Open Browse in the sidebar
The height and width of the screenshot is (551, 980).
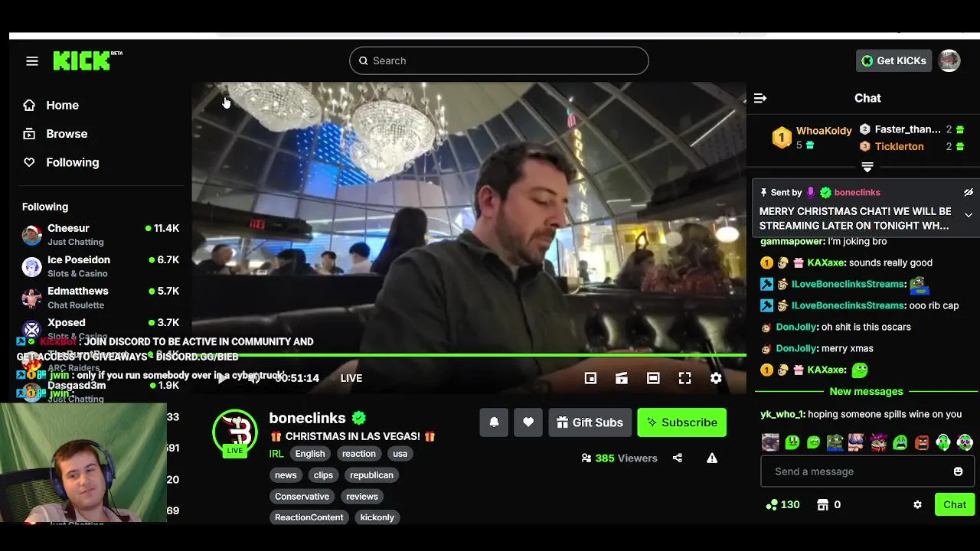coord(55,133)
